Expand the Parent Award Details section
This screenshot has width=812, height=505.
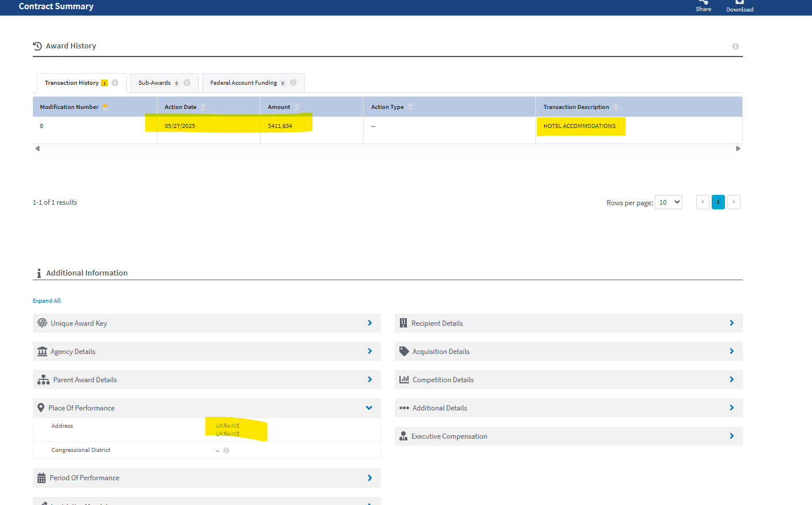point(206,379)
